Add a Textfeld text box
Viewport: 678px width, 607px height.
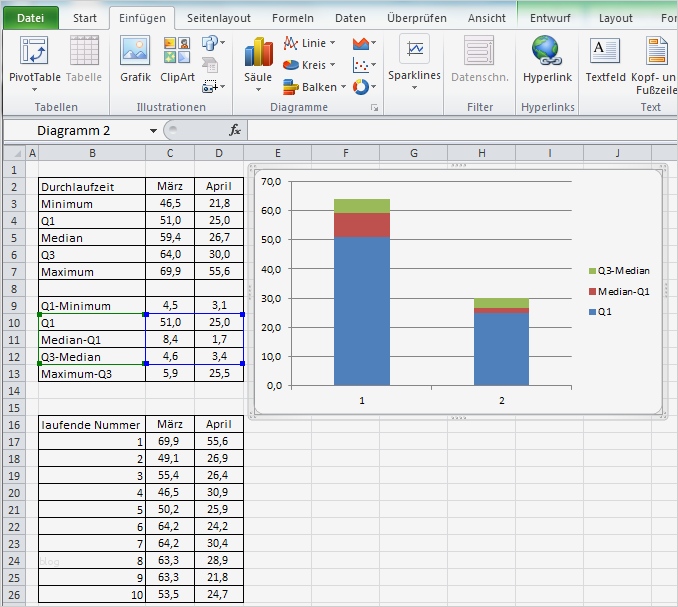pyautogui.click(x=604, y=52)
